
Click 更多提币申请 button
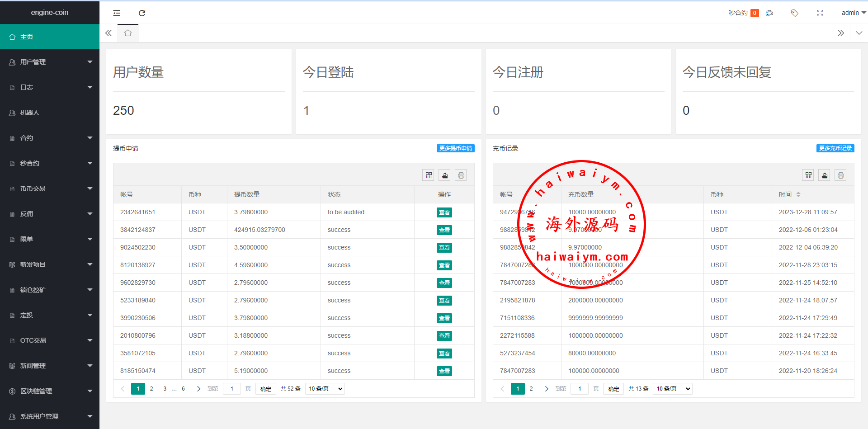[x=455, y=148]
